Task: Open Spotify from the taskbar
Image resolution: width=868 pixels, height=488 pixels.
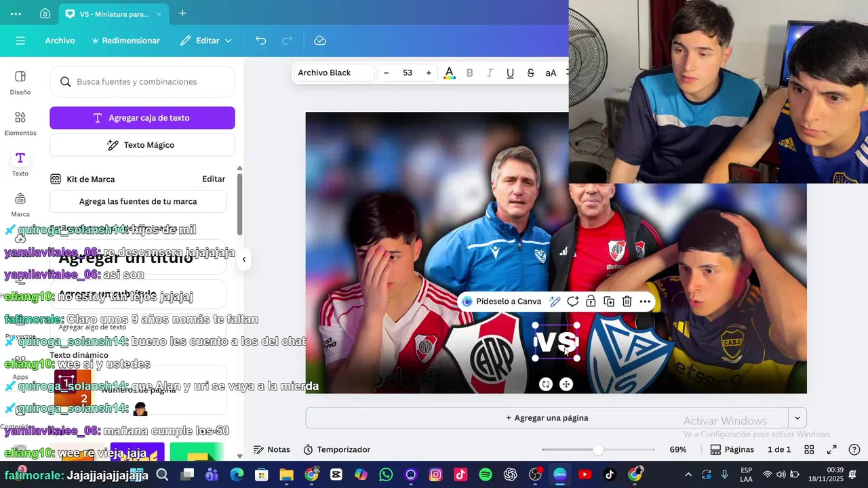Action: click(486, 474)
